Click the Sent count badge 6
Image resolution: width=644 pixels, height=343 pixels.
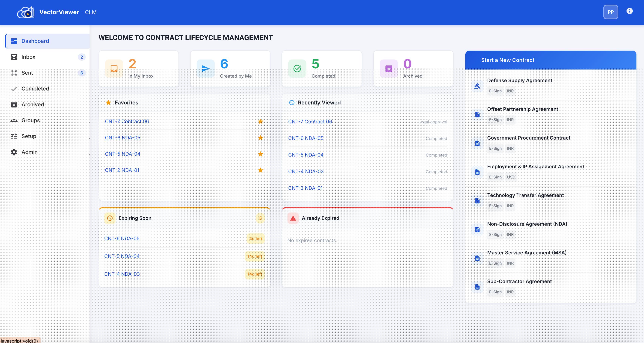coord(82,73)
